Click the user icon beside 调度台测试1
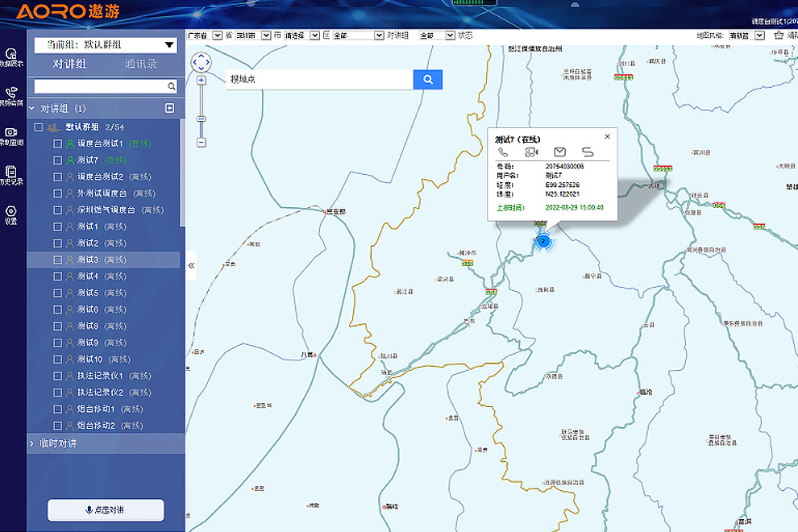Viewport: 798px width, 532px height. (x=70, y=143)
